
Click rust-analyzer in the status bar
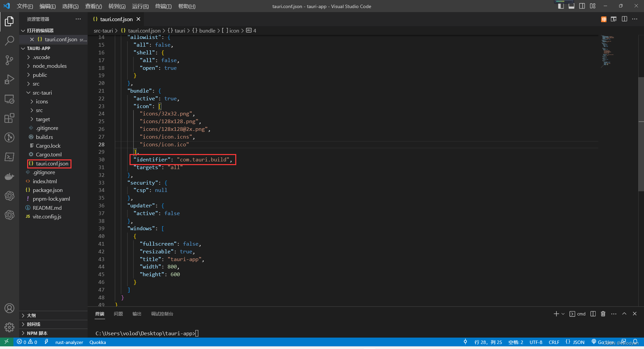pos(69,342)
